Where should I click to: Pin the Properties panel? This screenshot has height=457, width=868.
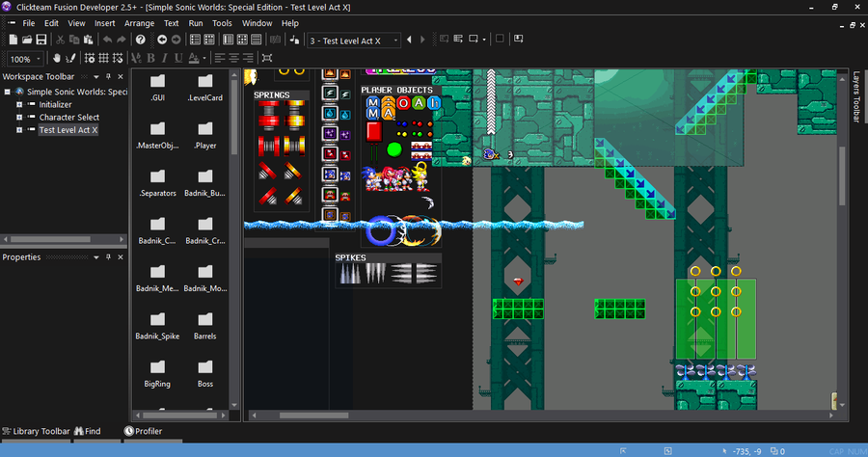click(x=108, y=257)
